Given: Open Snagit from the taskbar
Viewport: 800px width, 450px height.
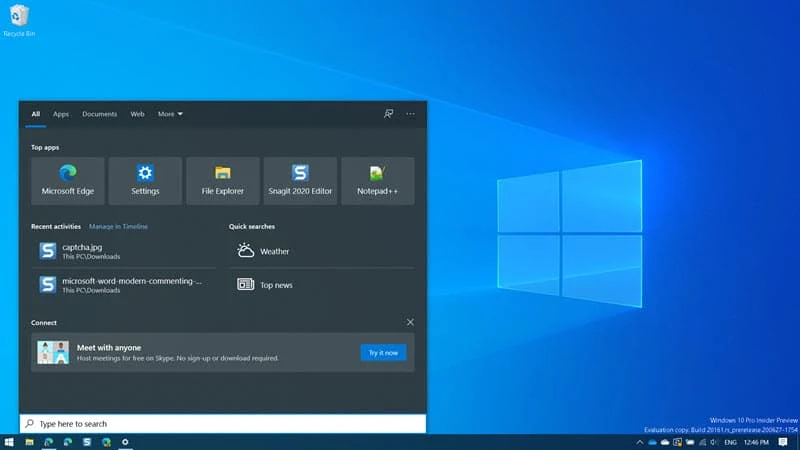Looking at the screenshot, I should [x=87, y=442].
